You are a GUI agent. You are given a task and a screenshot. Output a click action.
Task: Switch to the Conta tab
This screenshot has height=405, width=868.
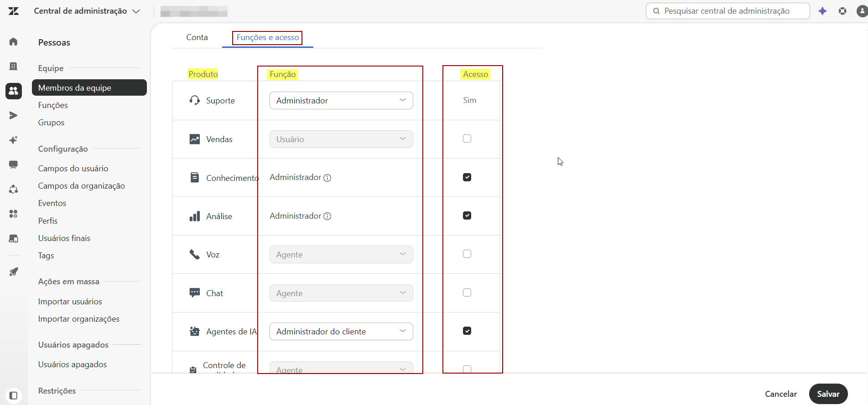point(197,37)
